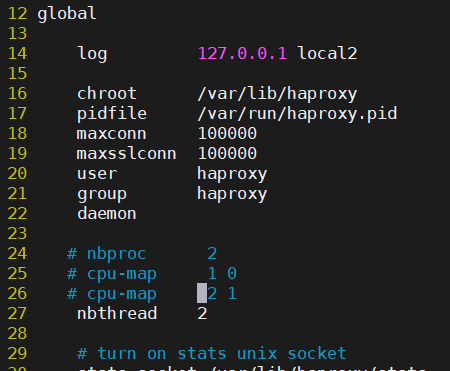450x371 pixels.
Task: Click local2 on the log line
Action: 327,53
